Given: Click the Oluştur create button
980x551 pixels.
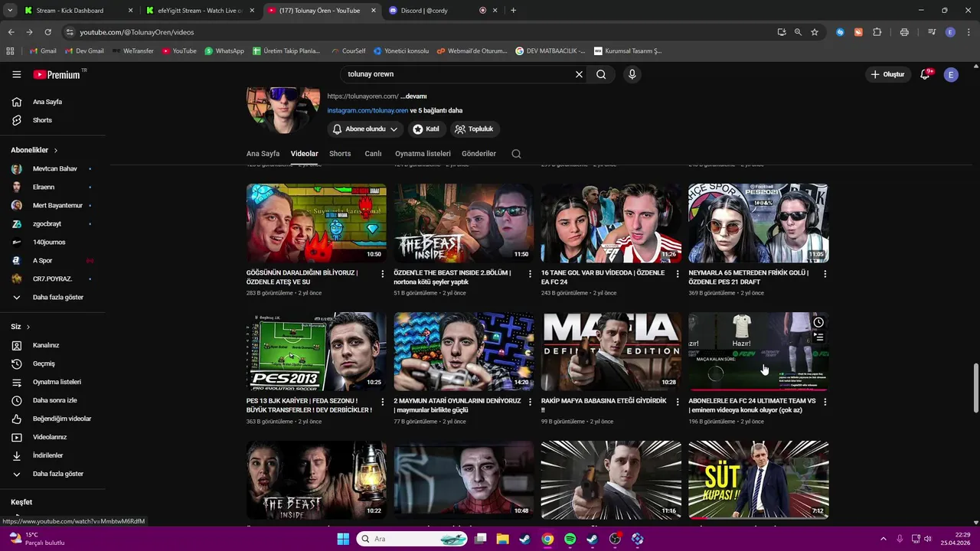Looking at the screenshot, I should [888, 74].
